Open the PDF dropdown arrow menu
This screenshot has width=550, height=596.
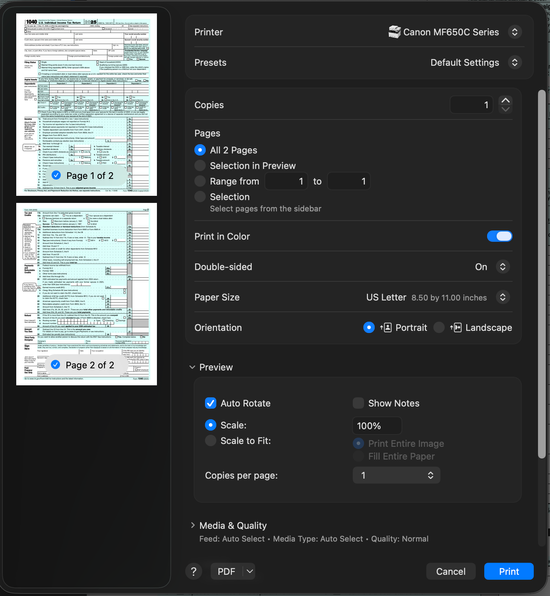pos(250,571)
